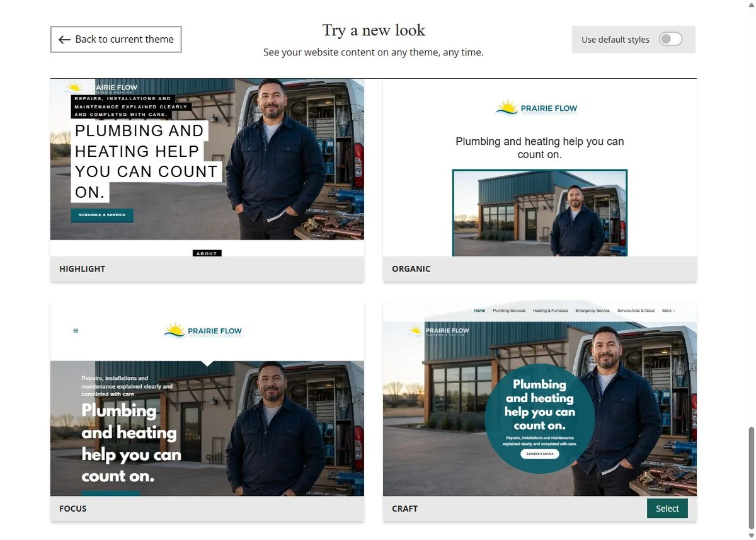
Task: Click Plumbing Services in Craft preview nav
Action: 509,311
